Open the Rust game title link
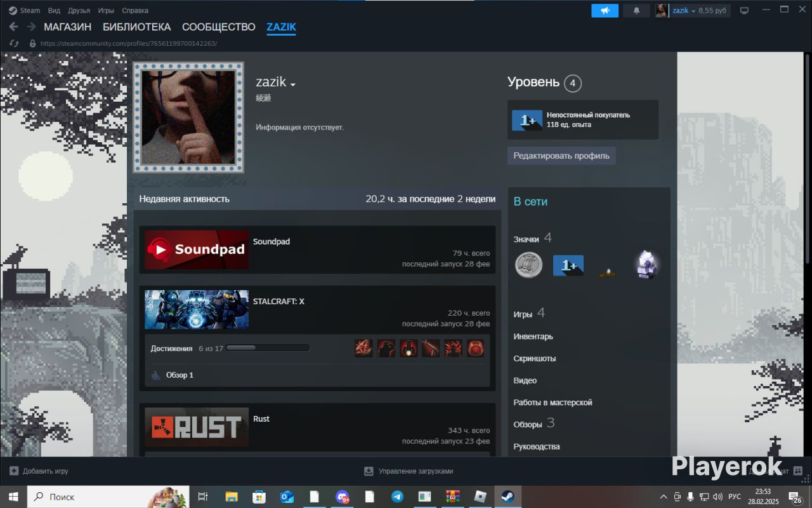 pos(261,419)
